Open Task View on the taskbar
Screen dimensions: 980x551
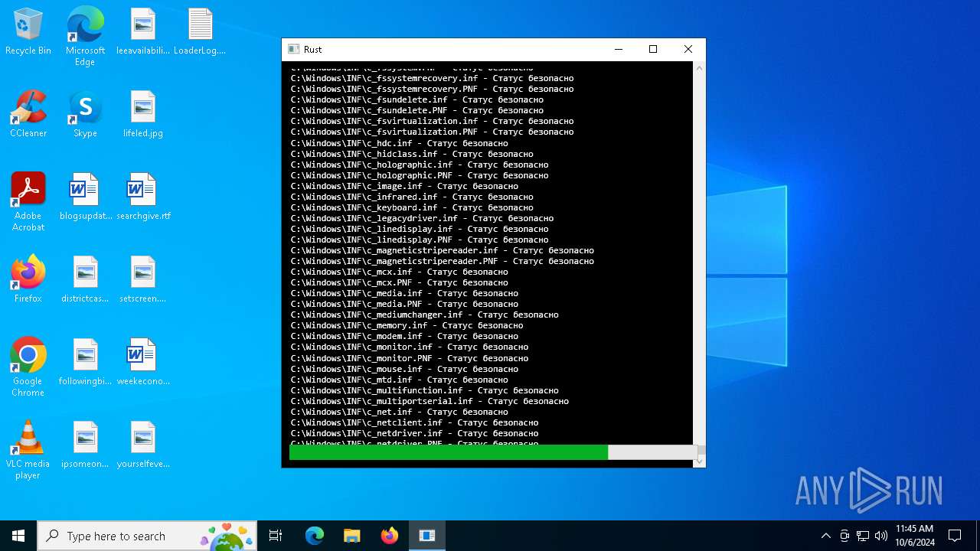tap(276, 536)
